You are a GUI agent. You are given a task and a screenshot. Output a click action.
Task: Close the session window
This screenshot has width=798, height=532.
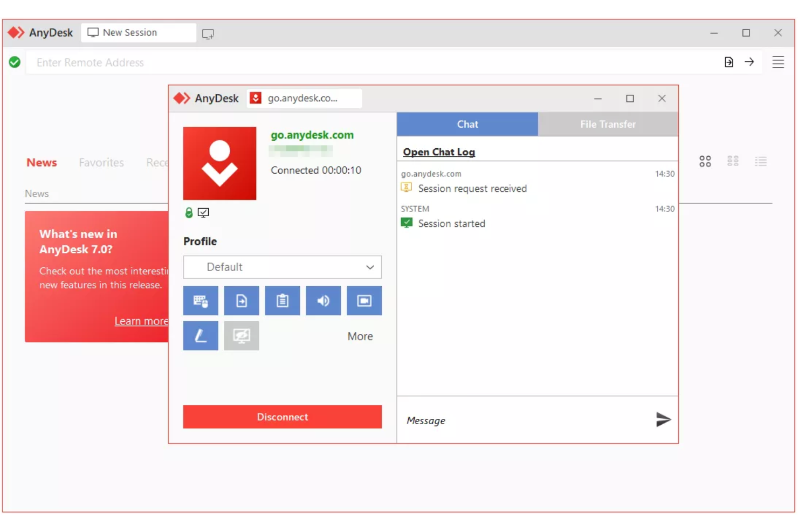point(662,98)
